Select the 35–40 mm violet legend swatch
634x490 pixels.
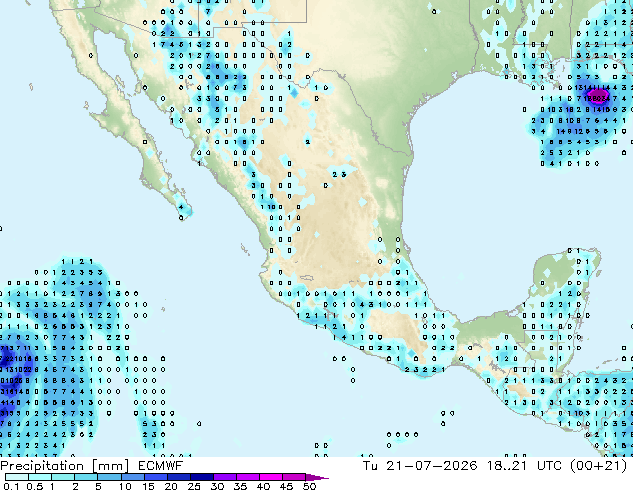coord(247,477)
